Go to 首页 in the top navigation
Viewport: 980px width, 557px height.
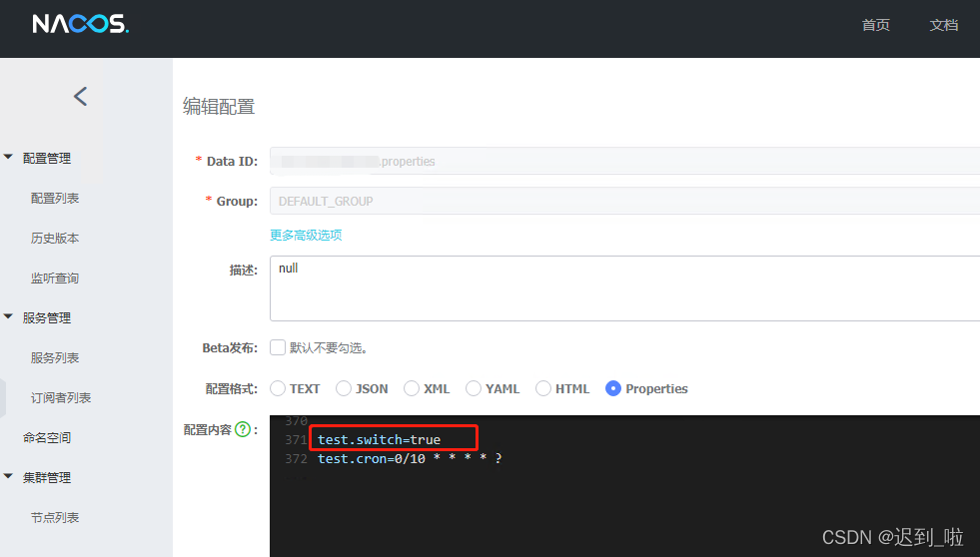pyautogui.click(x=876, y=25)
